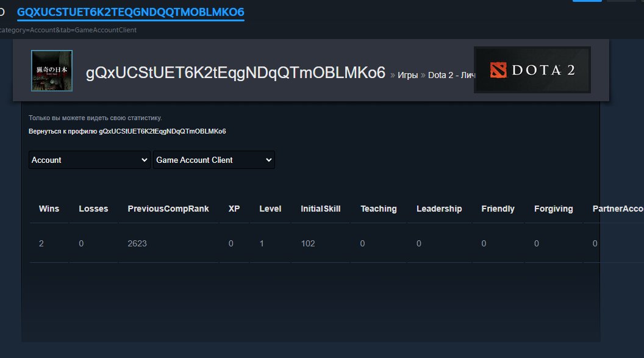Select the PreviousCompRank value 2623
644x358 pixels.
pos(137,243)
